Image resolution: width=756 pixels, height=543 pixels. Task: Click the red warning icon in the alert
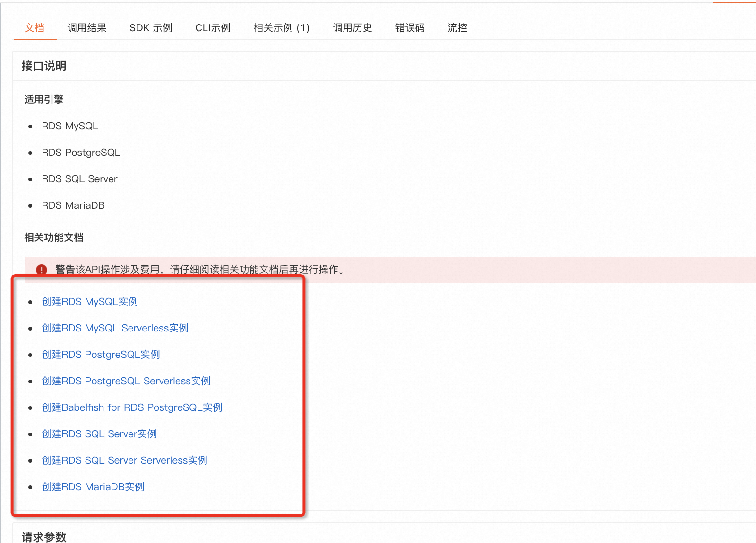click(x=42, y=270)
